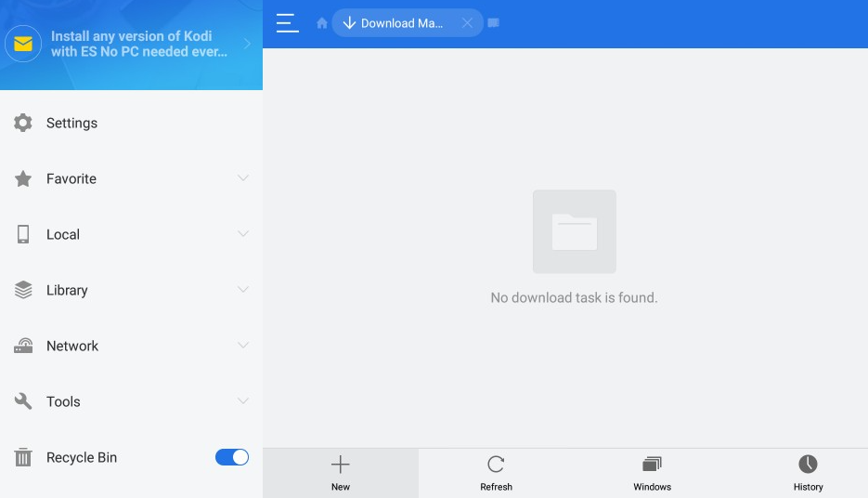Open download History

click(808, 472)
